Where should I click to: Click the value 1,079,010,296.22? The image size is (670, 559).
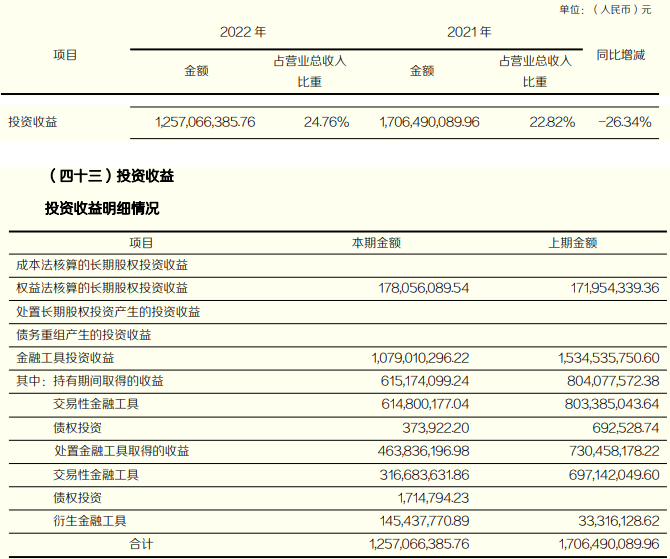(x=420, y=358)
